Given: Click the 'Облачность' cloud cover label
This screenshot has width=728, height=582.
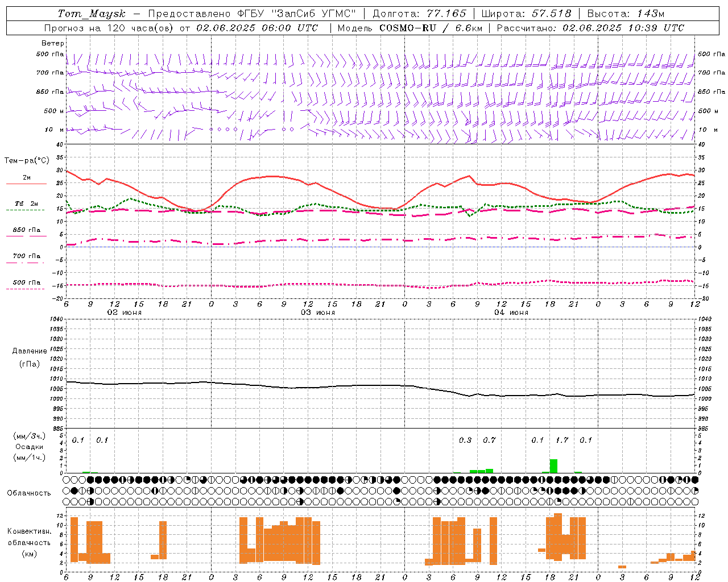Looking at the screenshot, I should tap(29, 493).
